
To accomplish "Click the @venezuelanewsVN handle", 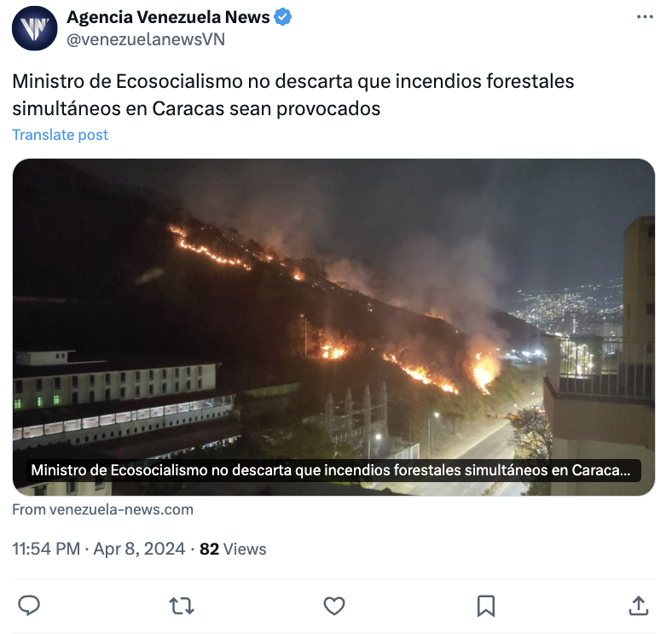I will tap(146, 39).
